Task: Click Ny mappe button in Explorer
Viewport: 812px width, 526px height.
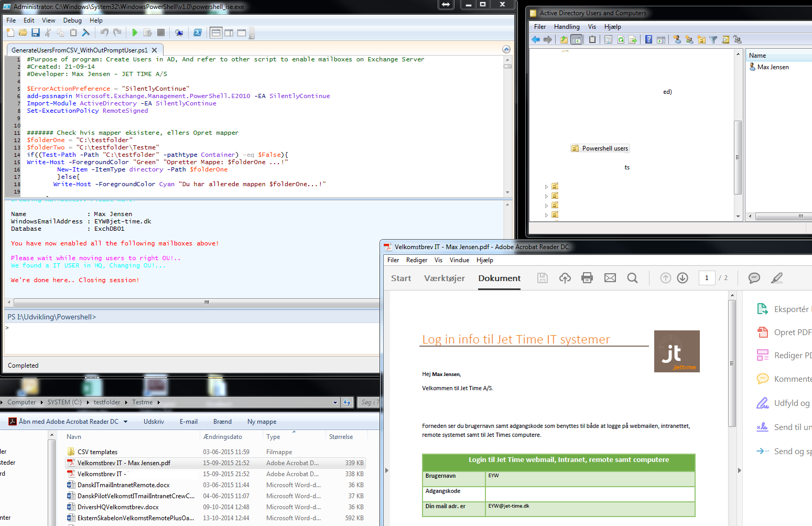Action: (262, 422)
